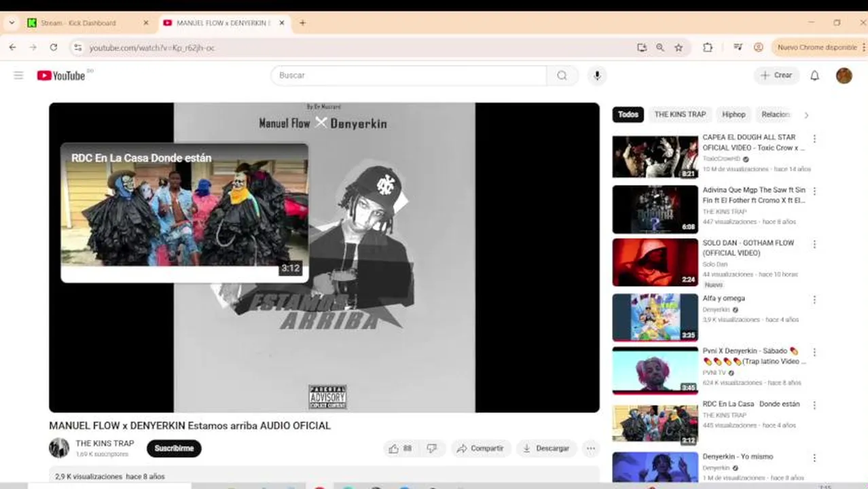Viewport: 868px width, 489px height.
Task: Click the Suscribirme button
Action: (174, 448)
